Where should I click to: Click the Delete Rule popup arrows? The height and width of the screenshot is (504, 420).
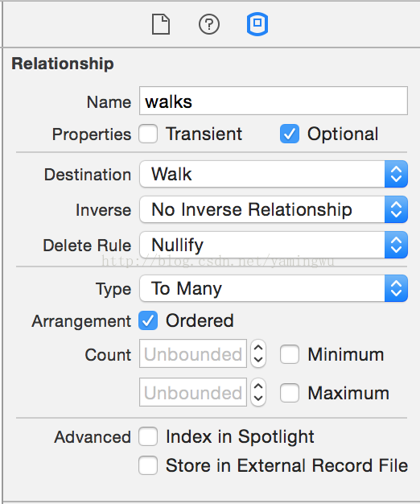click(x=396, y=245)
